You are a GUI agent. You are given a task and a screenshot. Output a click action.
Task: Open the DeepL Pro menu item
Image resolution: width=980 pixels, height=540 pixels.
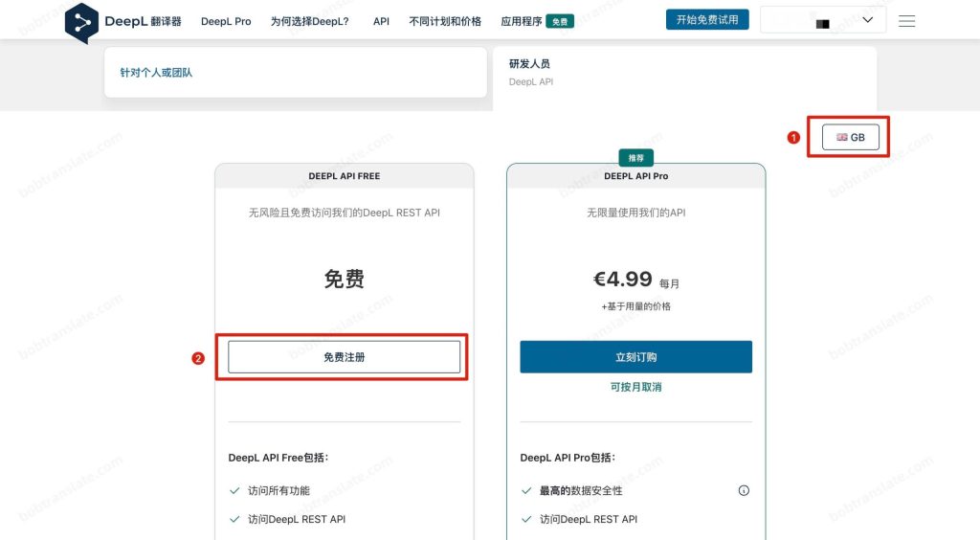[226, 21]
